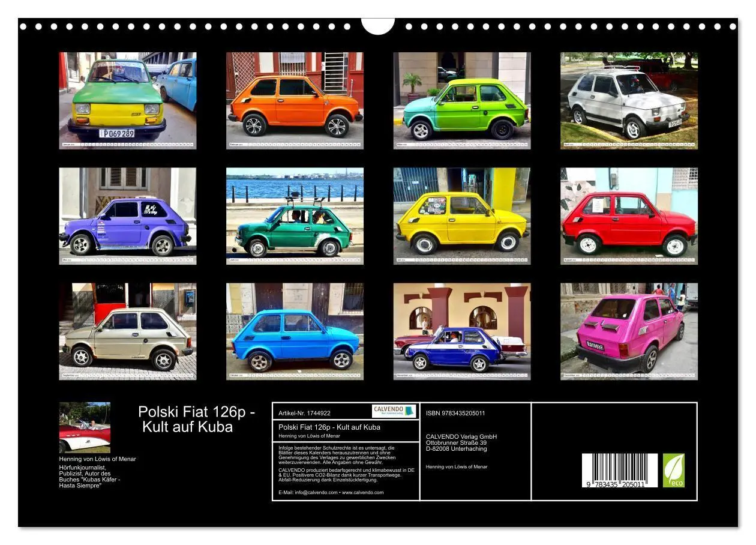Click the binding hanger cutout at top center
The image size is (756, 545).
tap(378, 26)
